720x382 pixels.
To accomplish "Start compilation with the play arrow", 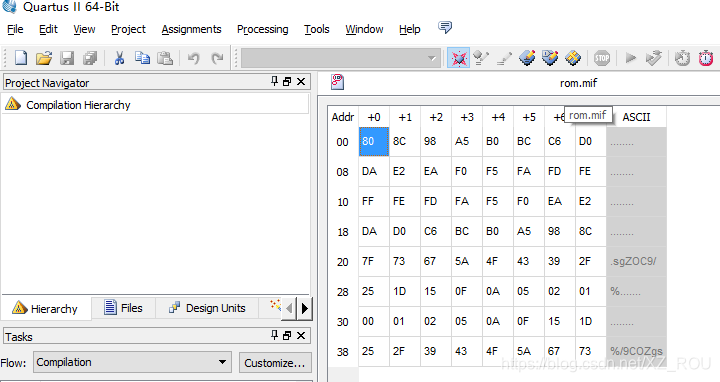I will click(631, 58).
